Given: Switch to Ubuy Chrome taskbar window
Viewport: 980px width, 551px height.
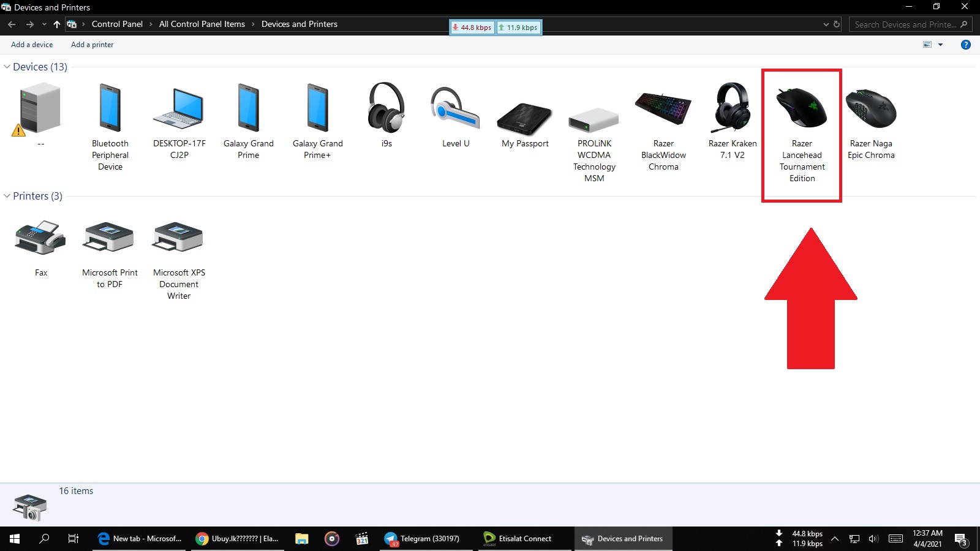Looking at the screenshot, I should pyautogui.click(x=236, y=539).
